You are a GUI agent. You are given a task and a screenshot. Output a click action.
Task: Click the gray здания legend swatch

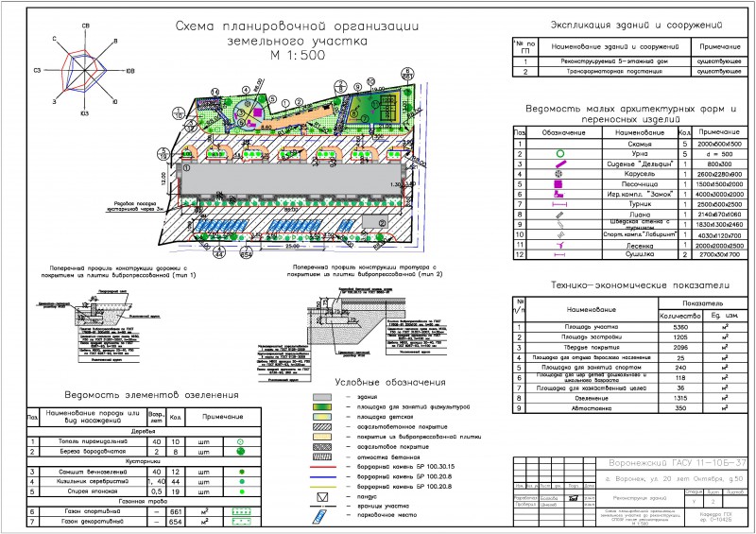click(x=322, y=397)
